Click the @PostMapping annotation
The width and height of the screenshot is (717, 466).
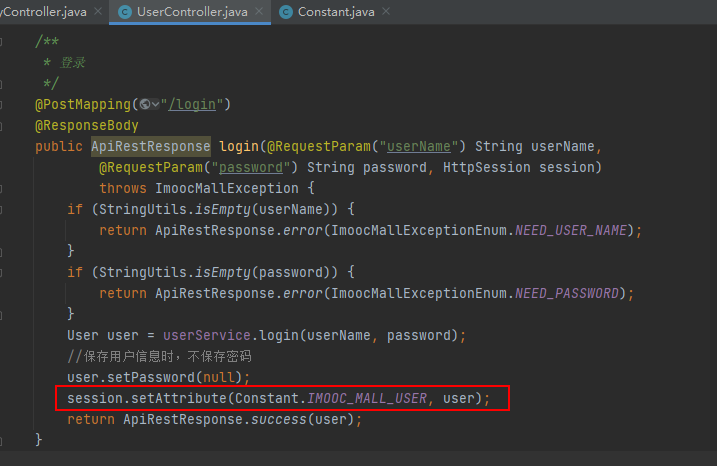click(x=83, y=104)
